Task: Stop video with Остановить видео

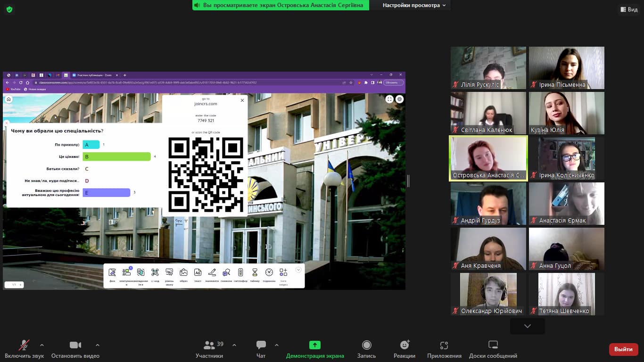Action: point(75,345)
